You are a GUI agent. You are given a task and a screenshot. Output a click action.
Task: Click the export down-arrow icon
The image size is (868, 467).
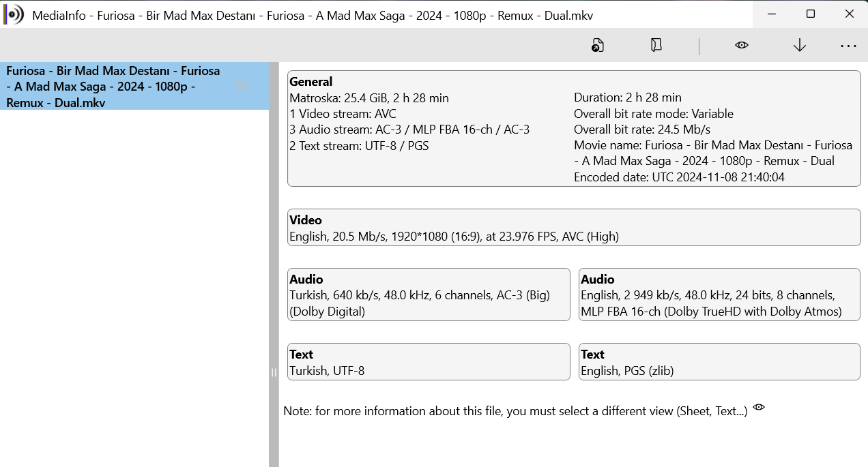[x=800, y=46]
